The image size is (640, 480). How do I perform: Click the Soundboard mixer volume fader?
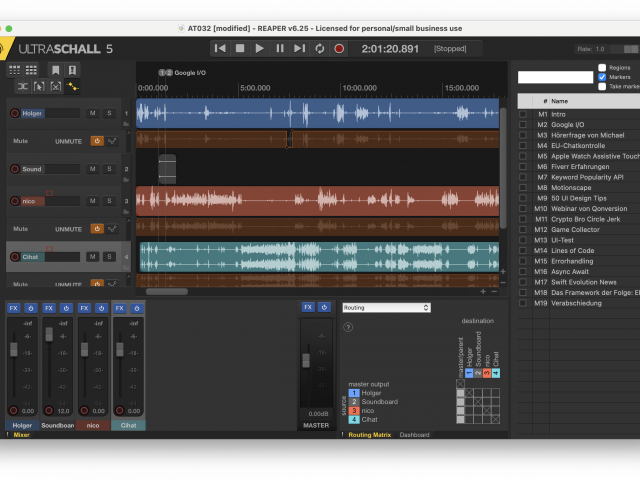pos(49,334)
